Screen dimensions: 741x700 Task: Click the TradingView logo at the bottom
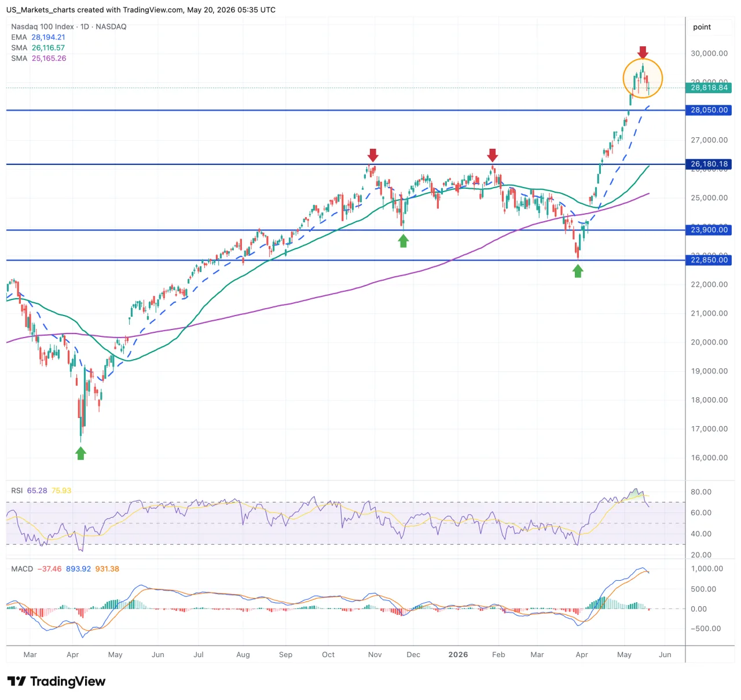pyautogui.click(x=56, y=681)
